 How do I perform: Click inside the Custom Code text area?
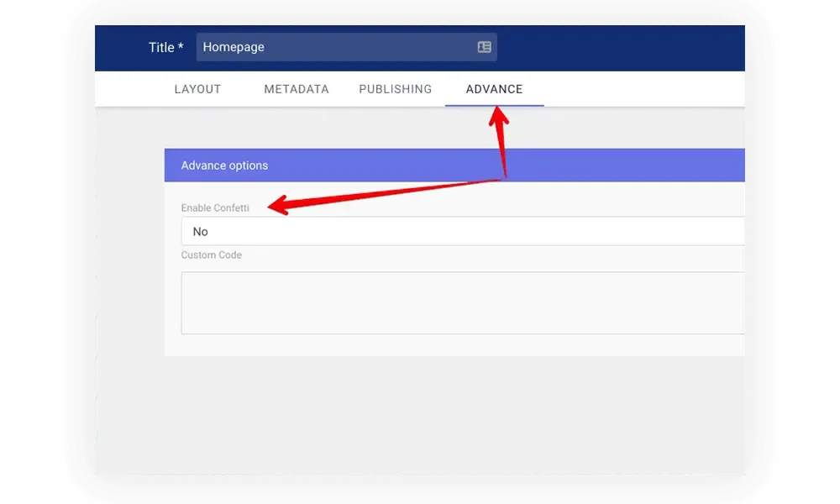463,303
